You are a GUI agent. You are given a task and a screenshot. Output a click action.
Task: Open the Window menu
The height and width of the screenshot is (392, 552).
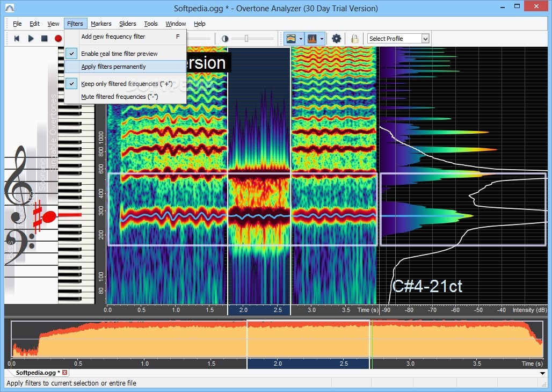click(176, 24)
